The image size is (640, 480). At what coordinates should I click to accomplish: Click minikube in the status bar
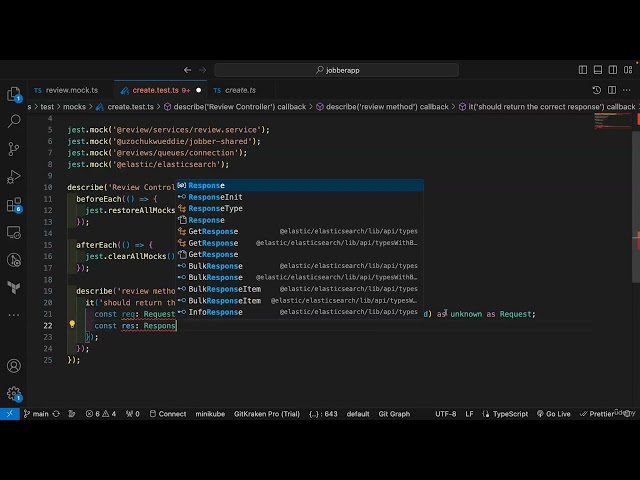[210, 414]
